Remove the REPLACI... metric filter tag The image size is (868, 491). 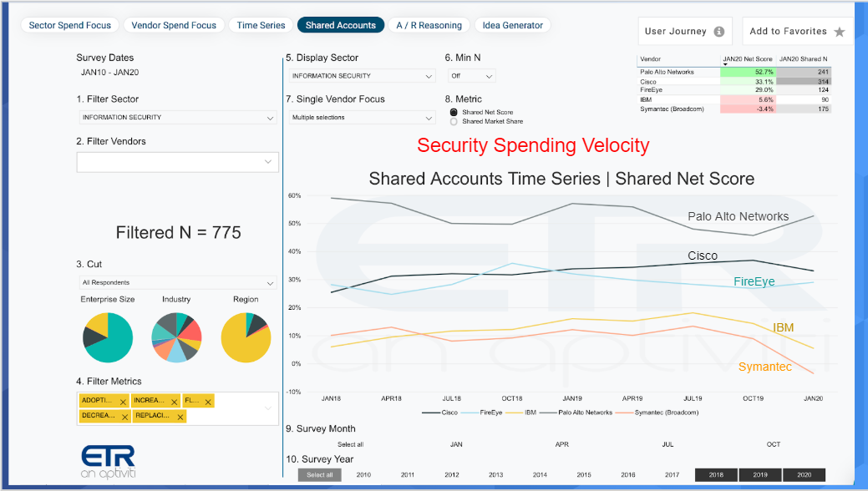coord(180,417)
